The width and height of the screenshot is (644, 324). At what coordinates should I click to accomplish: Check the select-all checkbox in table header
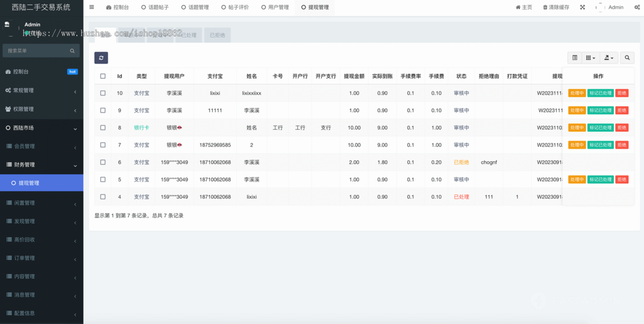(103, 76)
